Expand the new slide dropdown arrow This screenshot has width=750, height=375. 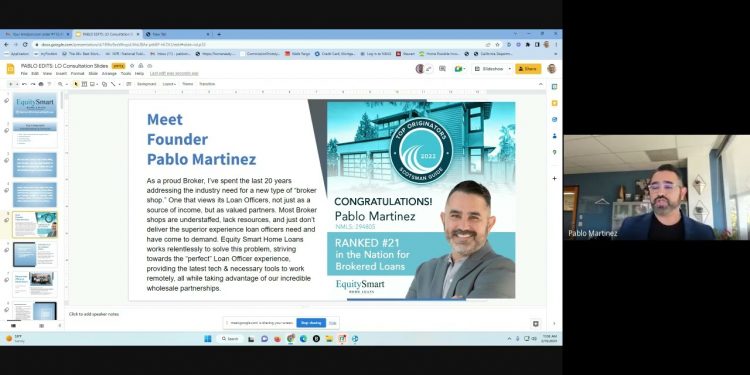17,84
